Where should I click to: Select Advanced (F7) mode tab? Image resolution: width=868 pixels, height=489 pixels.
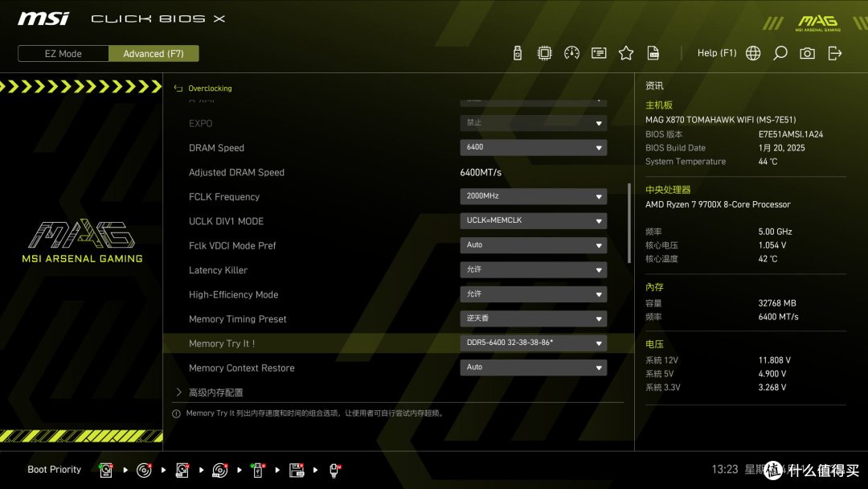coord(154,54)
